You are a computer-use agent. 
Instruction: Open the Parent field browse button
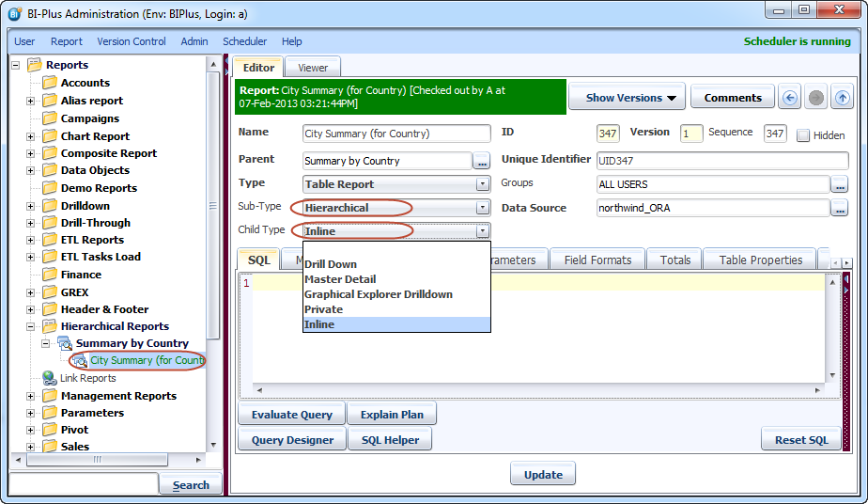(482, 161)
